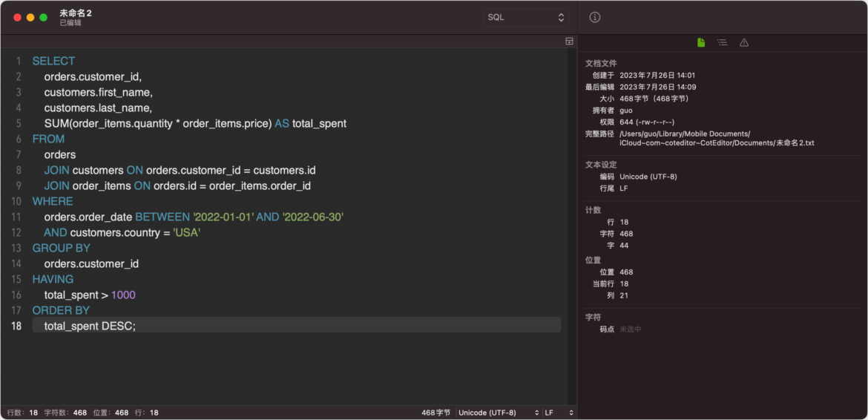Click the permissions value 644 (-rw-r--r--)
Image resolution: width=868 pixels, height=420 pixels.
pyautogui.click(x=647, y=122)
